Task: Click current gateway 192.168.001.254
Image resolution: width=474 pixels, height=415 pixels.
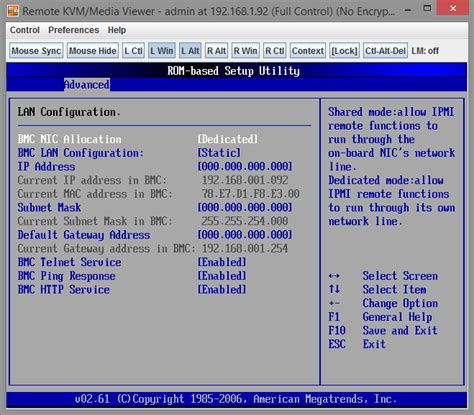Action: (245, 249)
